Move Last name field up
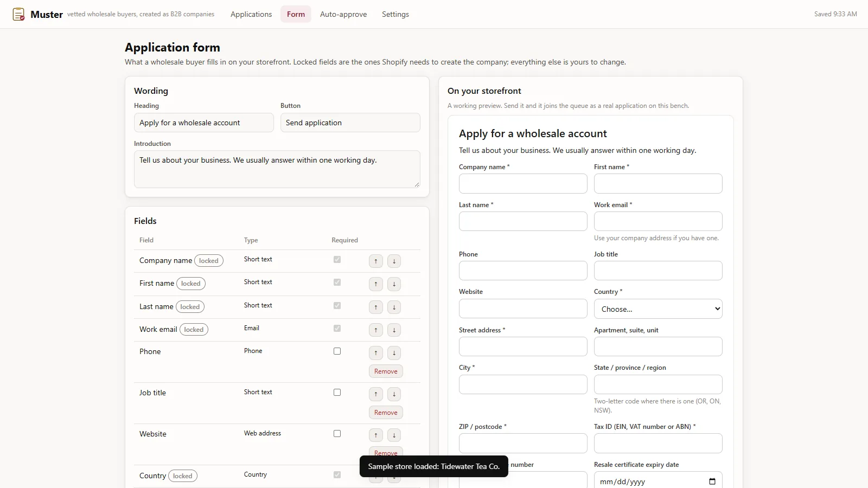This screenshot has height=488, width=868. 375,307
